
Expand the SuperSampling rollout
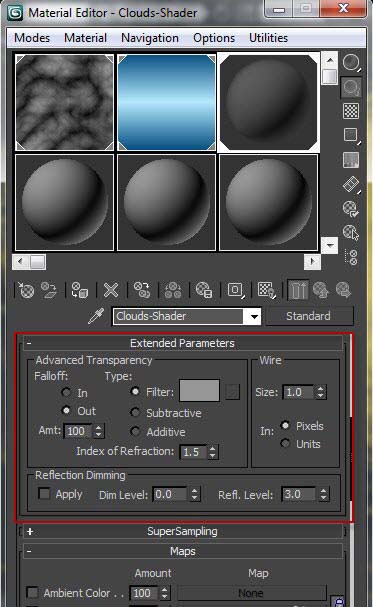pos(183,531)
